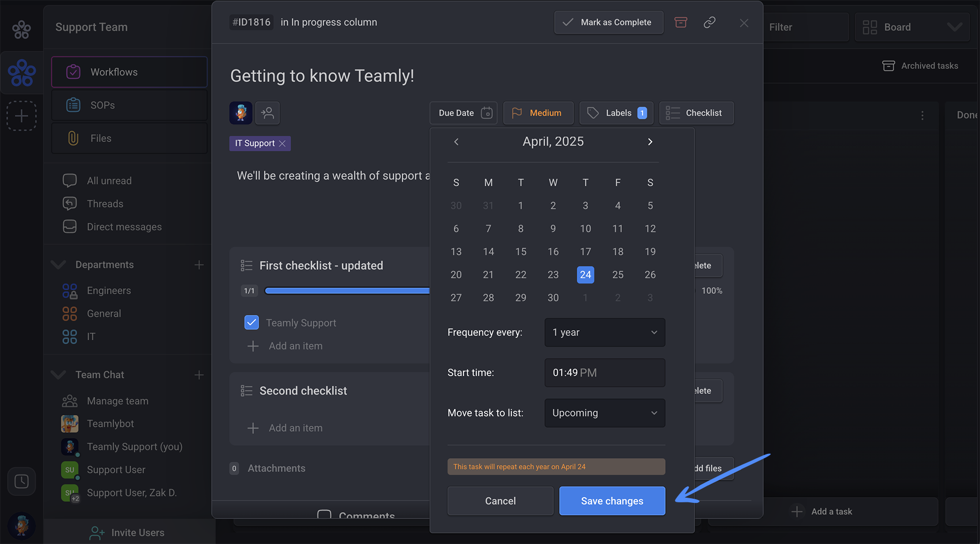
Task: Add a new team chat with plus
Action: [x=199, y=375]
